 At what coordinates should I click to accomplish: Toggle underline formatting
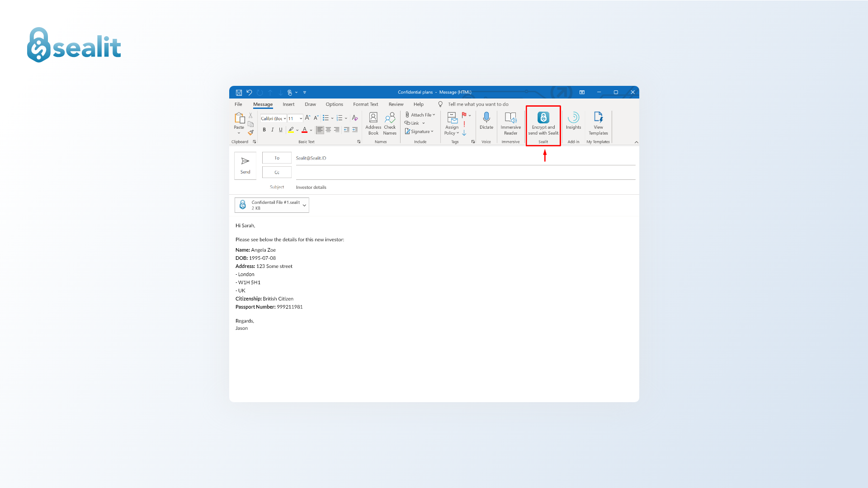click(x=280, y=130)
